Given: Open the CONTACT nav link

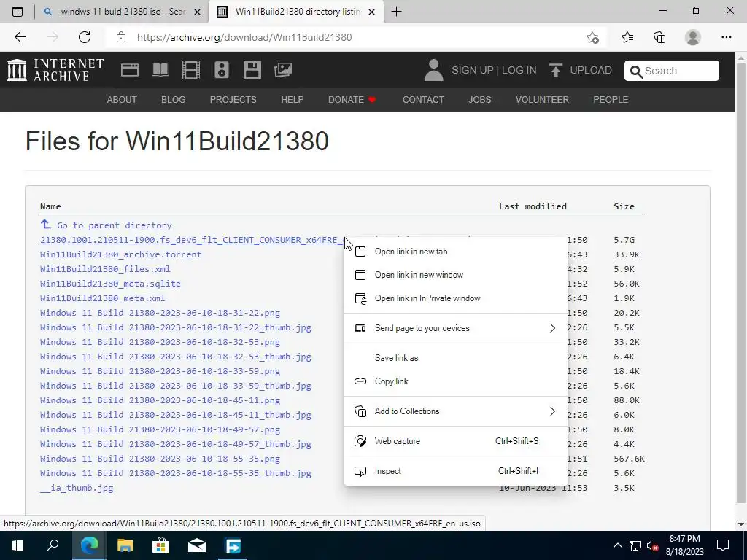Looking at the screenshot, I should (x=423, y=99).
